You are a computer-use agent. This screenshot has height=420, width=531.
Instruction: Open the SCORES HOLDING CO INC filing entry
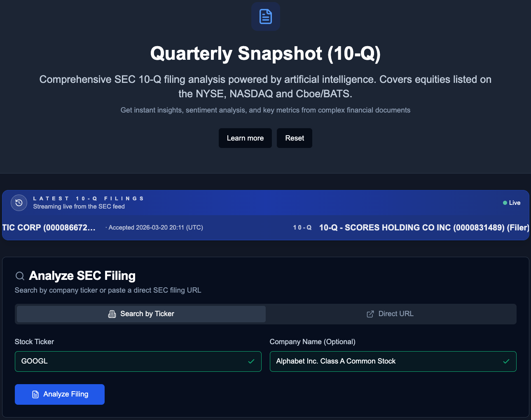click(x=423, y=228)
